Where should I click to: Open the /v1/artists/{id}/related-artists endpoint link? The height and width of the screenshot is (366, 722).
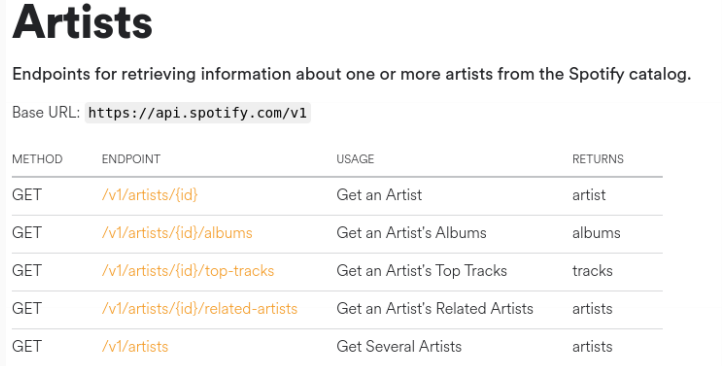(x=199, y=308)
